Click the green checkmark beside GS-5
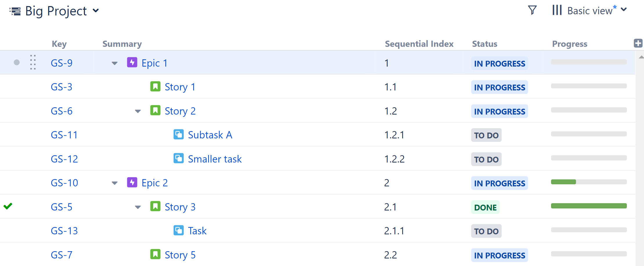Image resolution: width=644 pixels, height=266 pixels. (8, 206)
